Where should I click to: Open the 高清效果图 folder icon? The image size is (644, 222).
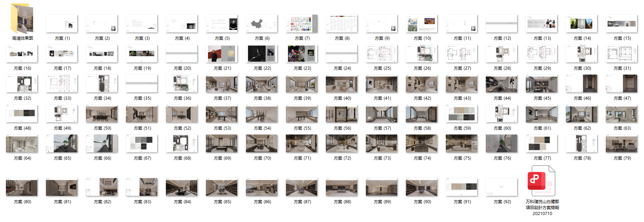pos(22,19)
